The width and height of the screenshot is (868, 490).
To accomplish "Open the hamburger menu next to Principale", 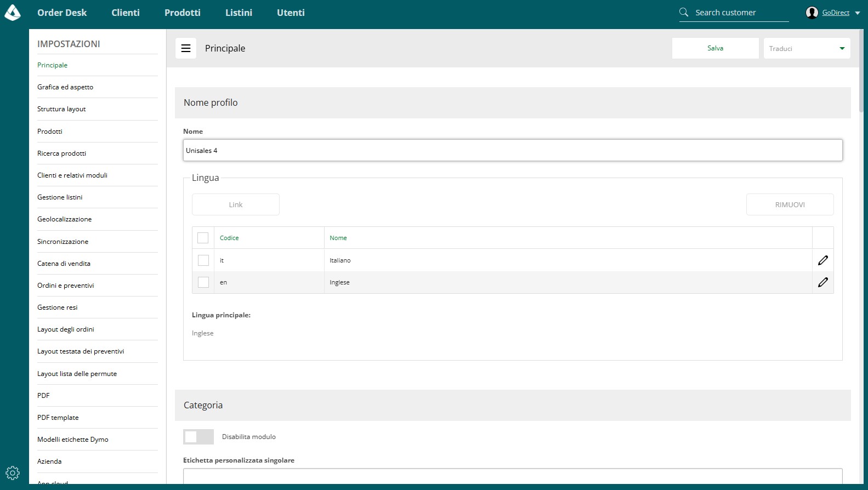I will 186,48.
